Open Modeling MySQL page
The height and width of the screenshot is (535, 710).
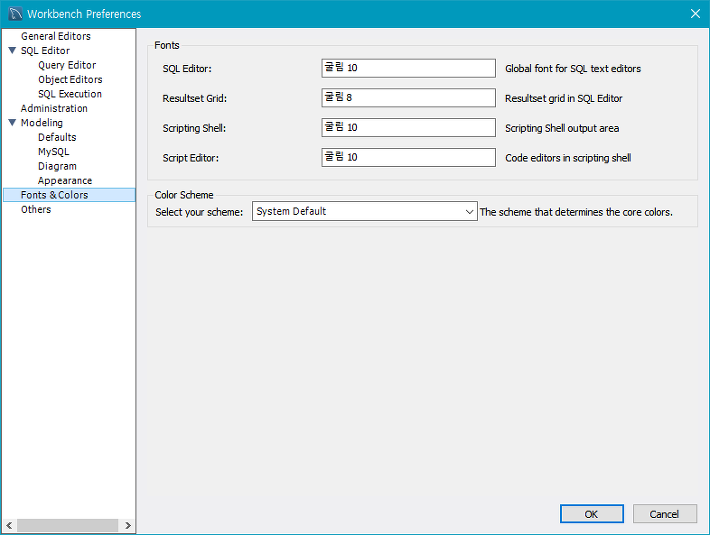point(53,152)
